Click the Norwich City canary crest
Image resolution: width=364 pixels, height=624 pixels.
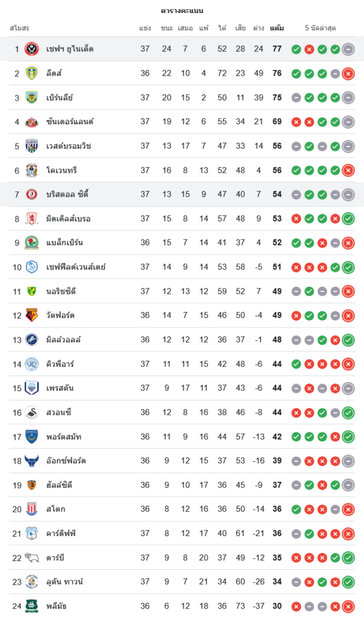[31, 291]
